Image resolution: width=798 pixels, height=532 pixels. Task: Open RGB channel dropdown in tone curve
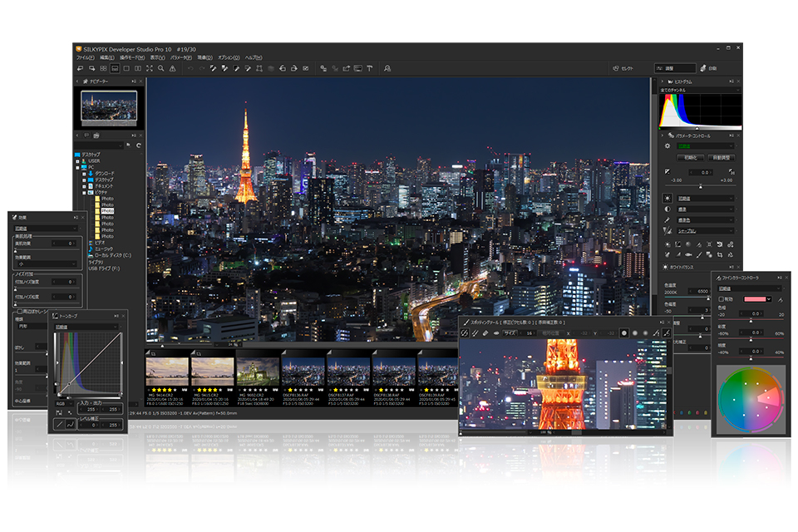tap(64, 404)
